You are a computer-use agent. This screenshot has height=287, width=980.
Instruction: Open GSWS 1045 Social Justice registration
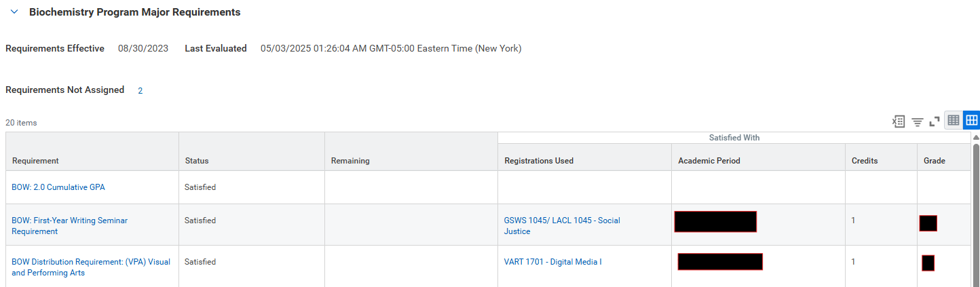[x=562, y=226]
